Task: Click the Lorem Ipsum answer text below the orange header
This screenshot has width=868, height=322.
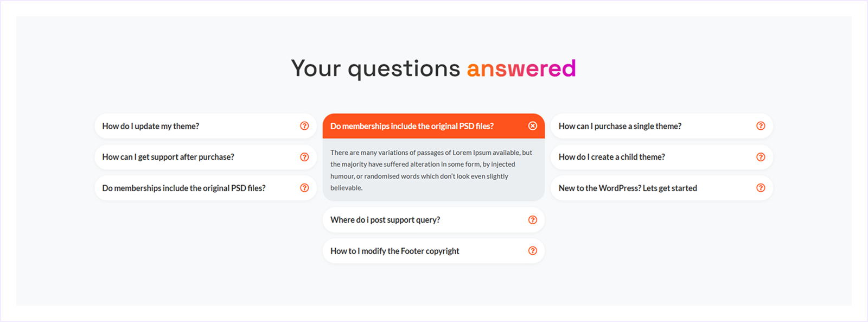Action: pos(431,169)
